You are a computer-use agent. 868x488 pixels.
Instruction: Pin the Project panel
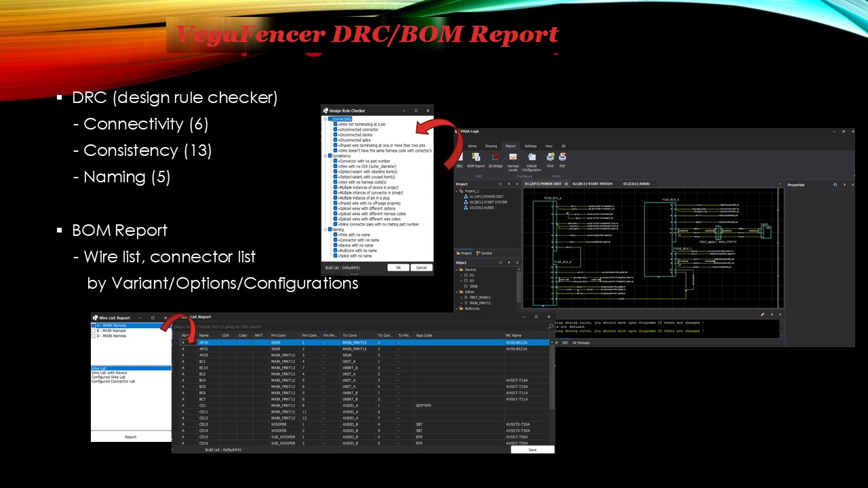tap(509, 184)
